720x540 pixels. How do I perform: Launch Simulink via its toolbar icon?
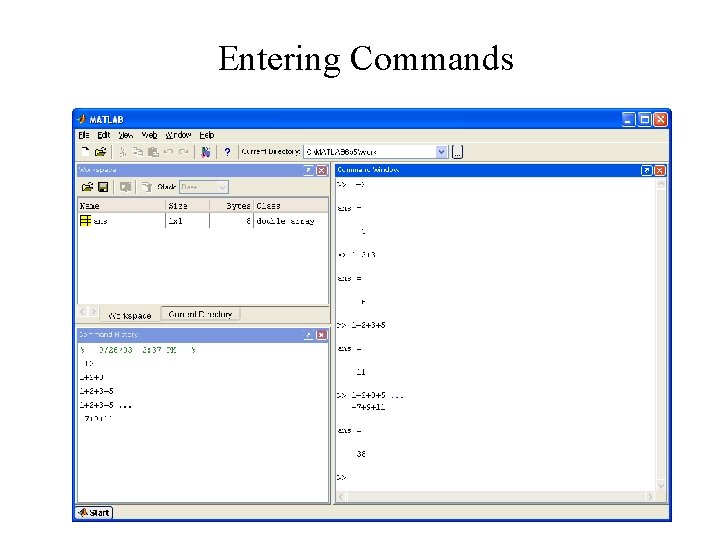pos(206,152)
